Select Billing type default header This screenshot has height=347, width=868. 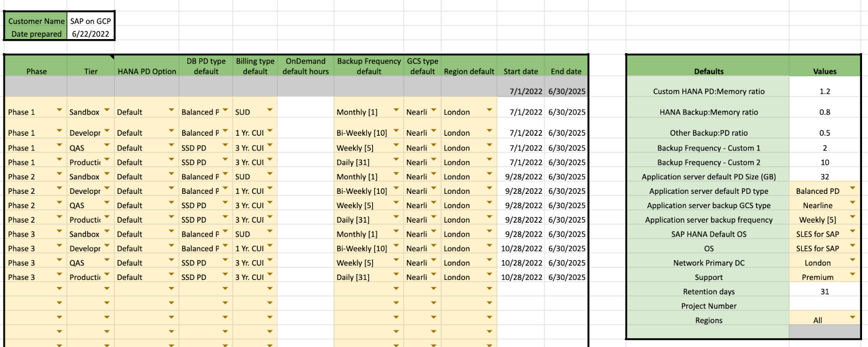255,66
